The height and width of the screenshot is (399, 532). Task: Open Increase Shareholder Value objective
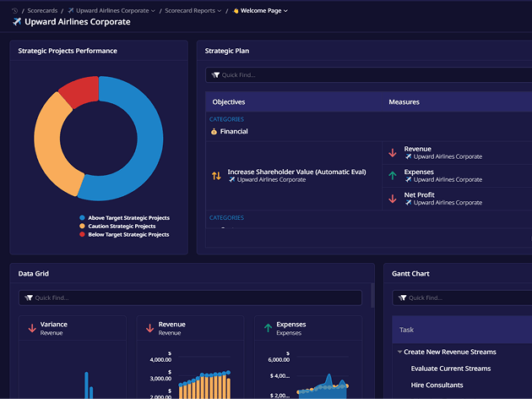[297, 172]
